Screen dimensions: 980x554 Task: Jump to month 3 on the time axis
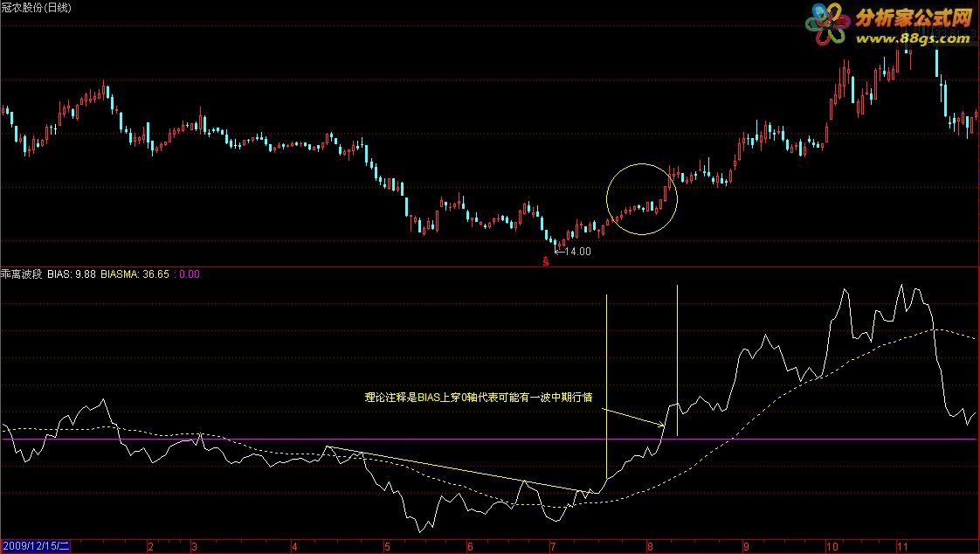coord(195,547)
